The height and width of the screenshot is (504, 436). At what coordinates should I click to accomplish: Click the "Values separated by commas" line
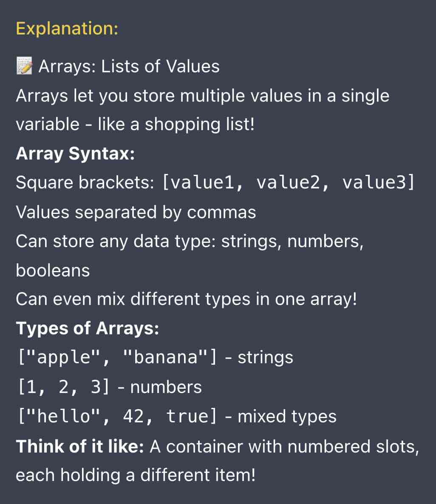tap(136, 212)
